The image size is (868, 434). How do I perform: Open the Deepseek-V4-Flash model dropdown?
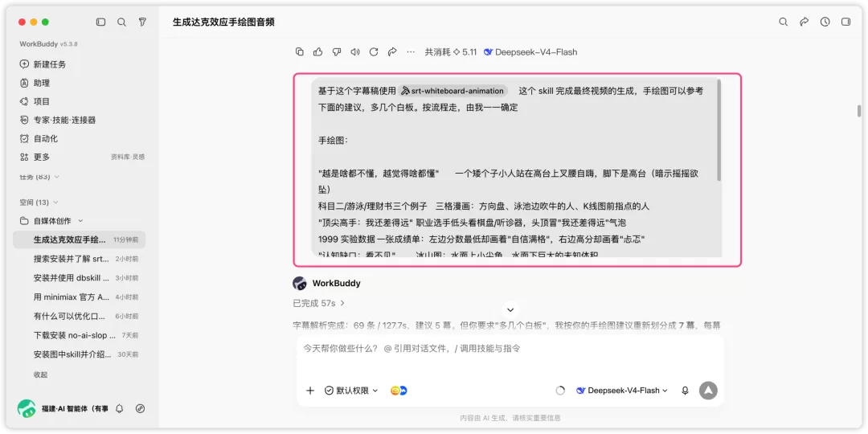click(x=622, y=391)
